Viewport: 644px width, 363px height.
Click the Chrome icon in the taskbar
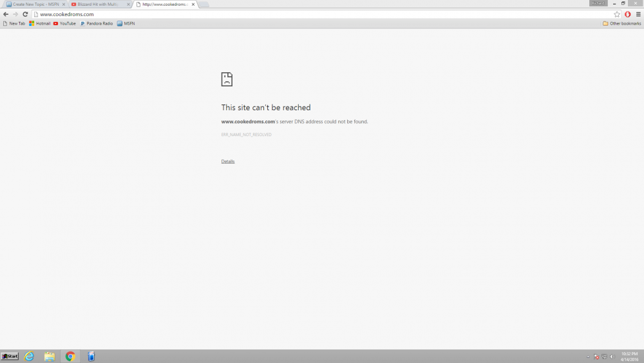70,357
